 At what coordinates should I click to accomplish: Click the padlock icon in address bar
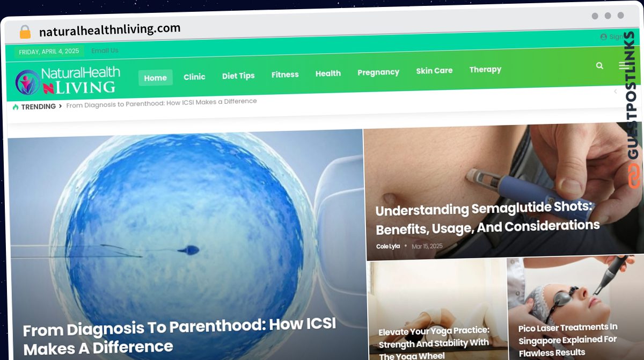point(25,32)
